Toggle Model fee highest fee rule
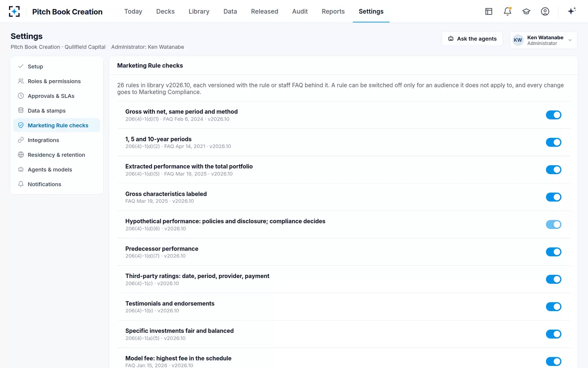Viewport: 588px width, 368px height. click(554, 361)
